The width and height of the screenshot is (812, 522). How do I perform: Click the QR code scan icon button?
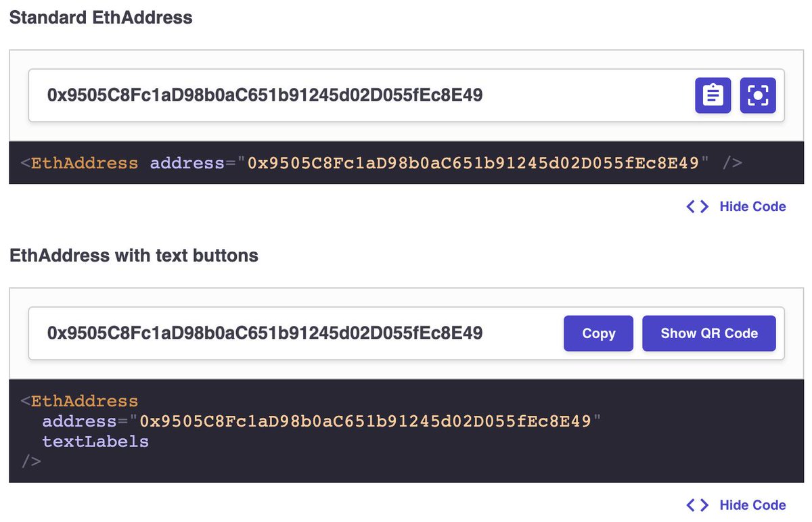(758, 95)
